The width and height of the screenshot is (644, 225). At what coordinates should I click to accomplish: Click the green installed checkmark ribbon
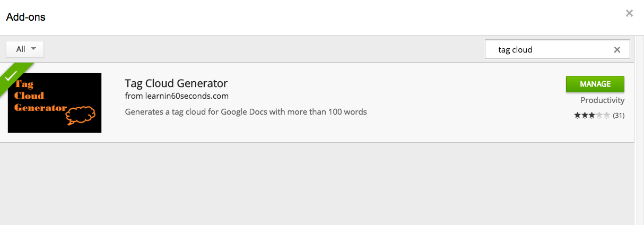pyautogui.click(x=13, y=76)
